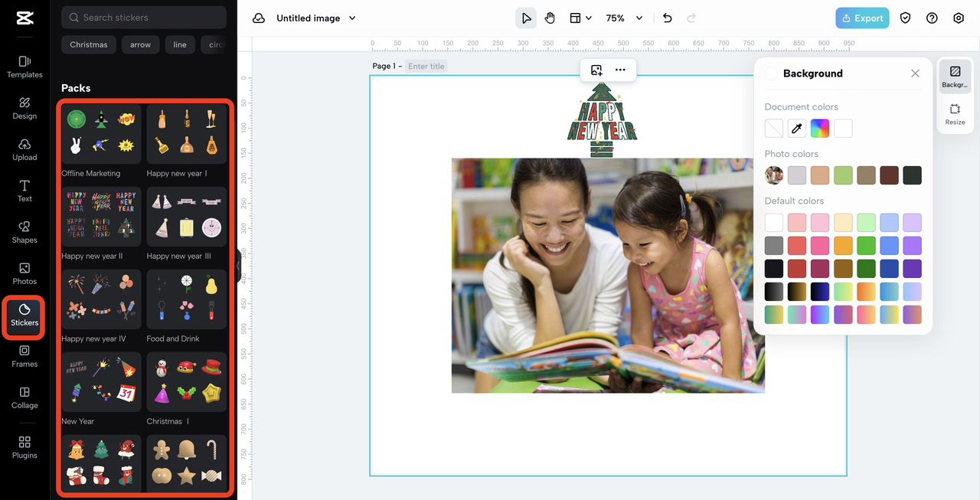Click the add image icon above canvas
980x500 pixels.
[596, 70]
